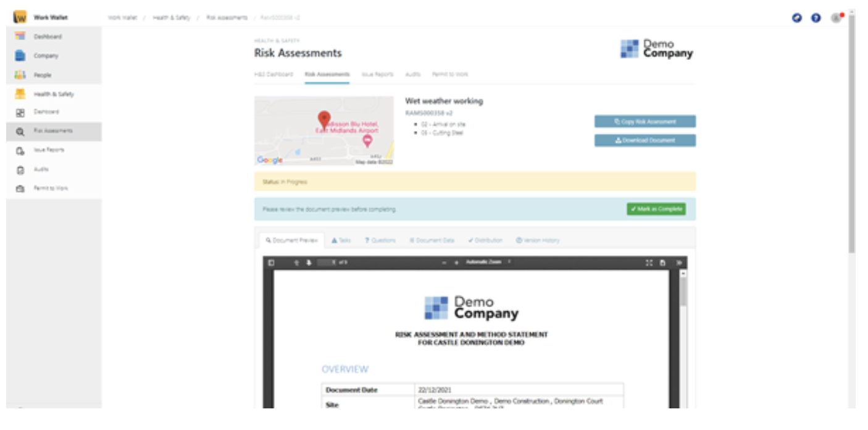Go to previous page in PDF viewer
The width and height of the screenshot is (868, 430).
pyautogui.click(x=296, y=263)
